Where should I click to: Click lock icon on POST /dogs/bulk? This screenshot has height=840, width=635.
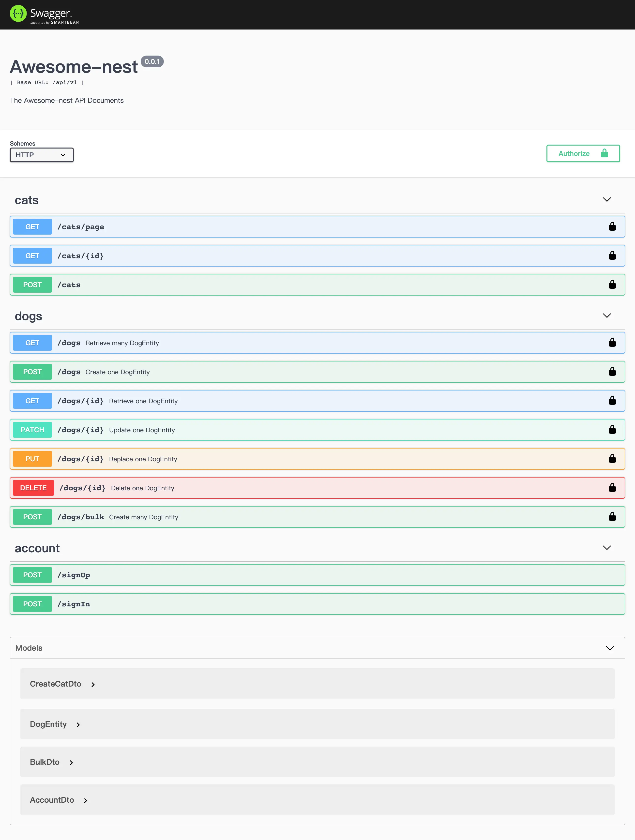(x=612, y=517)
